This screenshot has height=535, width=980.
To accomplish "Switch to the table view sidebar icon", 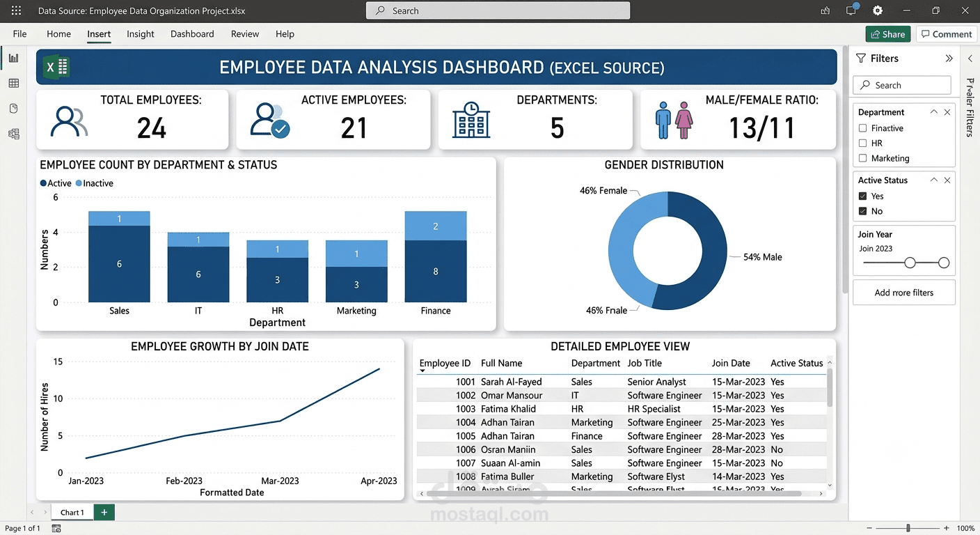I will coord(13,84).
